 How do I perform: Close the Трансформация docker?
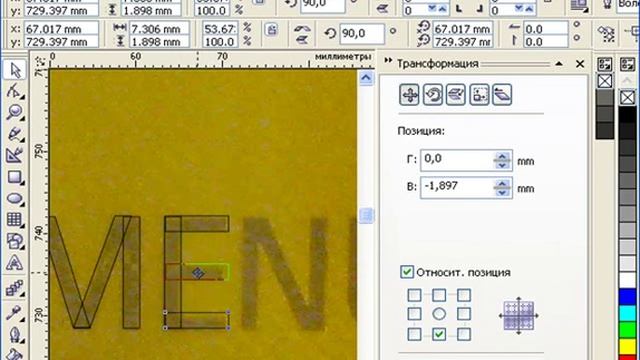(x=580, y=64)
